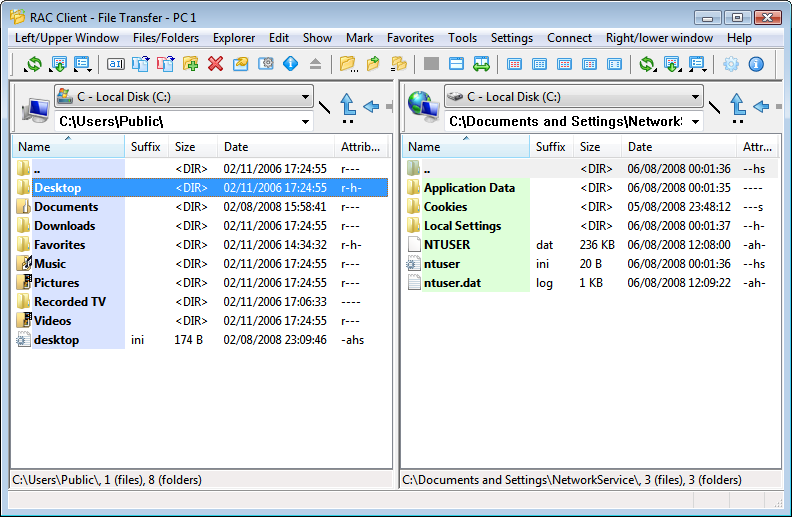Select the ntuser.dat log file
The width and height of the screenshot is (792, 517).
coord(591,283)
